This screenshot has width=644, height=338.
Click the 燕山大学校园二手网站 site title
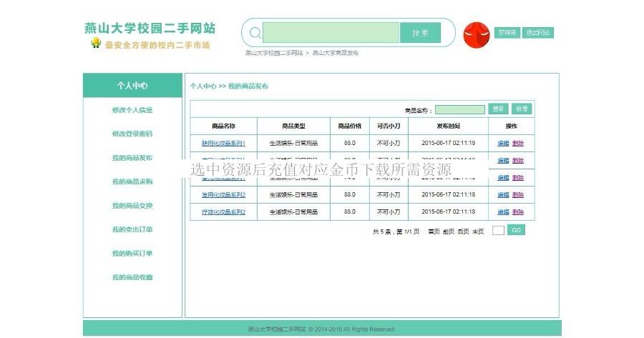150,28
